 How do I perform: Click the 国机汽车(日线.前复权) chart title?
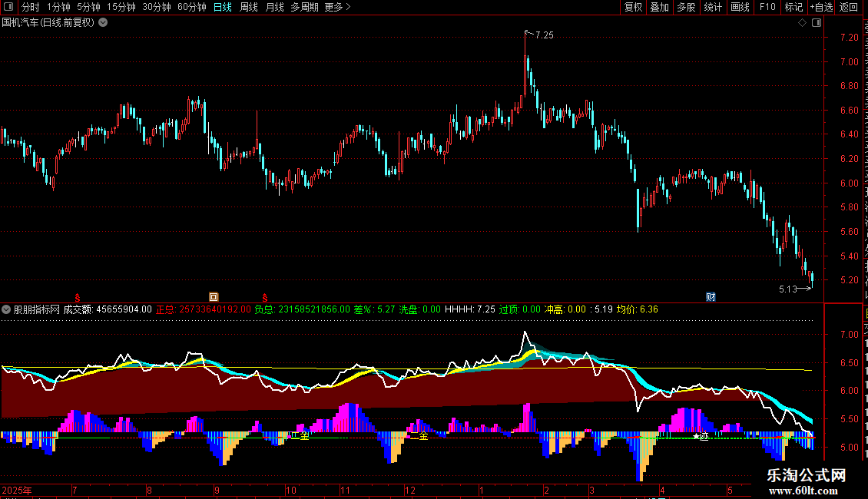[48, 23]
